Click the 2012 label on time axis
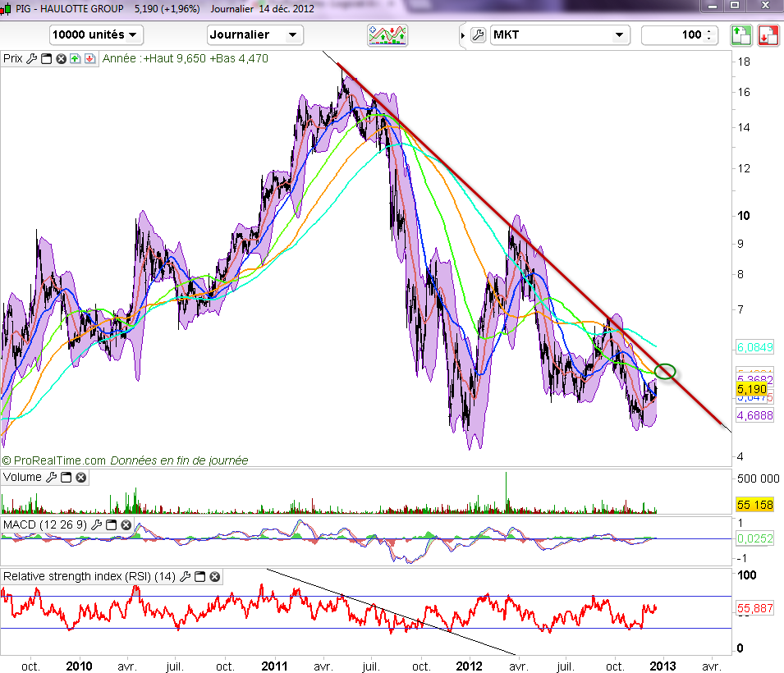 (x=469, y=666)
